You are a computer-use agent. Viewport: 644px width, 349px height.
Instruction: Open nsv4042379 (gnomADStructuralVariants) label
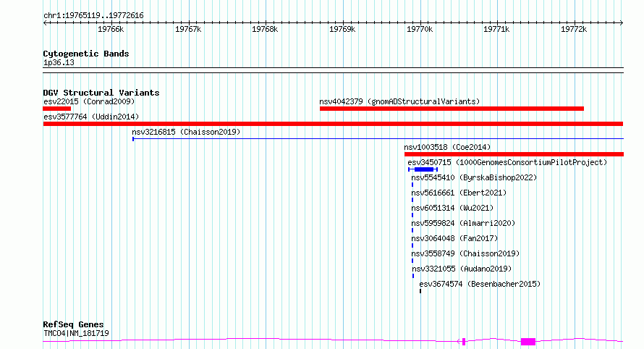click(x=399, y=101)
